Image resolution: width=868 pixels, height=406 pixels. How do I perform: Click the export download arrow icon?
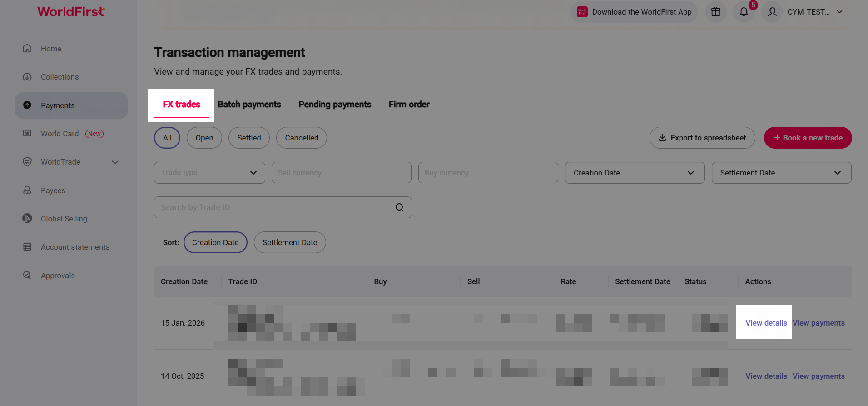click(663, 138)
